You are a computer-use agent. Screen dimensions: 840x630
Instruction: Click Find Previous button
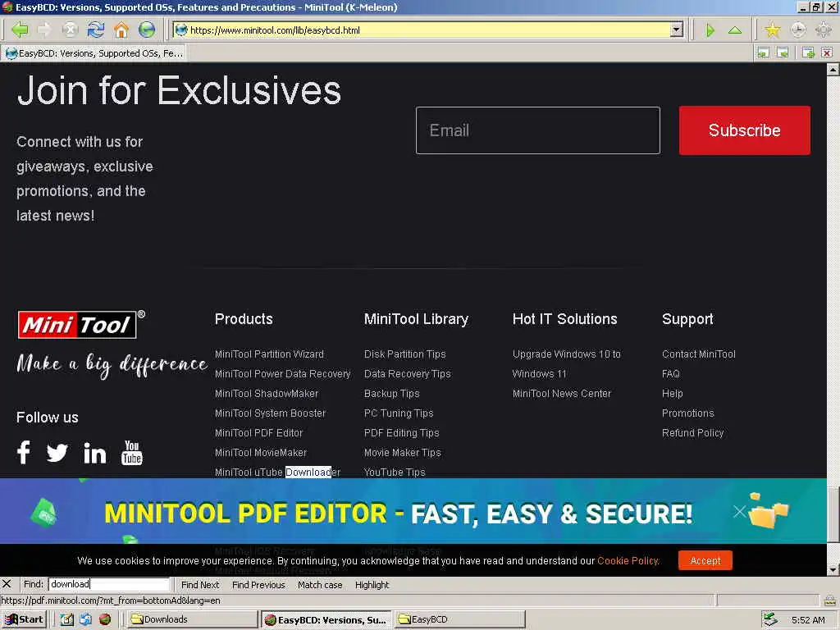[258, 584]
